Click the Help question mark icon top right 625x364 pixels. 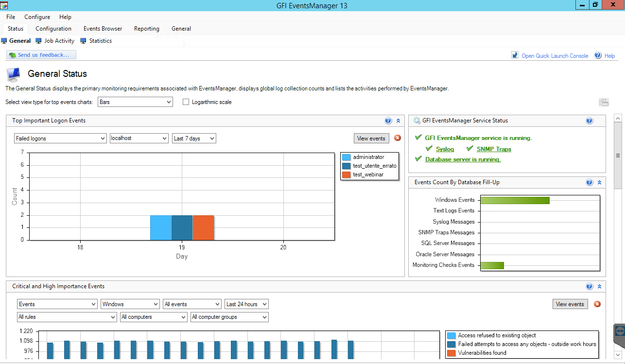[598, 55]
